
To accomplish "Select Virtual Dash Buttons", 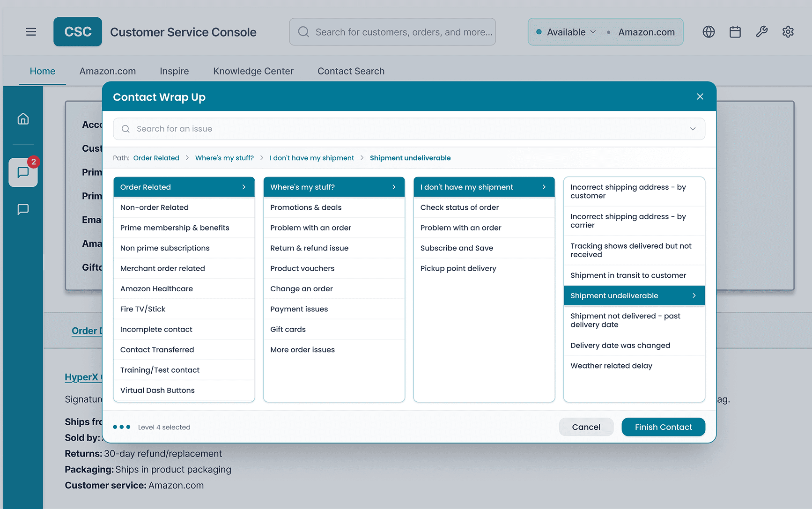I will point(184,391).
